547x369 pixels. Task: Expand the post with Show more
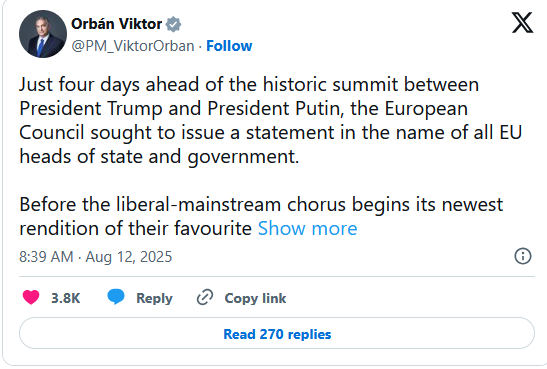coord(307,229)
